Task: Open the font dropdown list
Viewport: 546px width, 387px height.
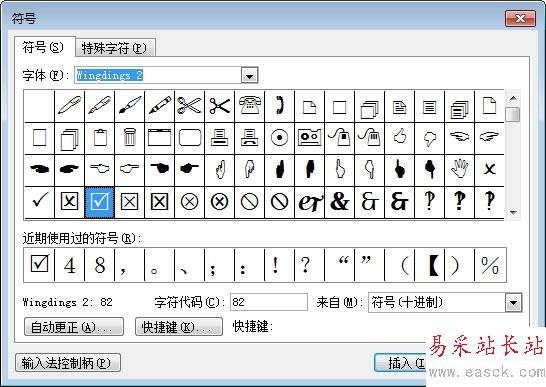Action: point(249,75)
